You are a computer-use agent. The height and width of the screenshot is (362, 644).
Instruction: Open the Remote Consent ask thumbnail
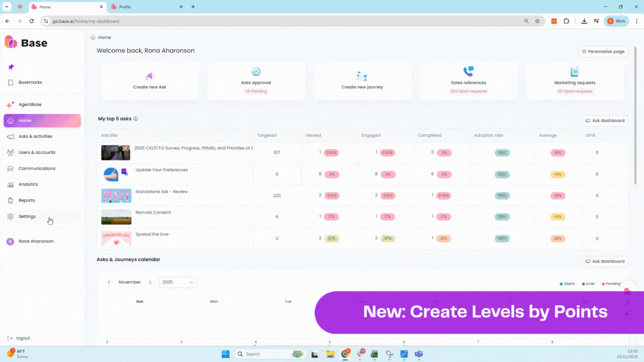click(x=116, y=217)
